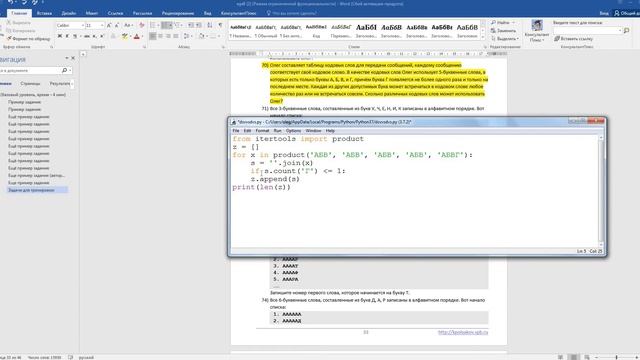The height and width of the screenshot is (360, 640).
Task: Click Replace (Заменить) in the Editing group
Action: pyautogui.click(x=503, y=31)
